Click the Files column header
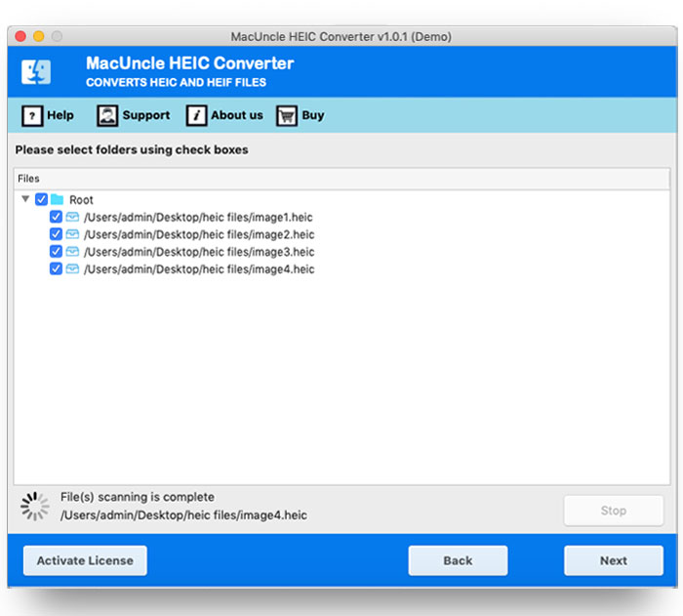This screenshot has height=616, width=683. click(x=341, y=179)
